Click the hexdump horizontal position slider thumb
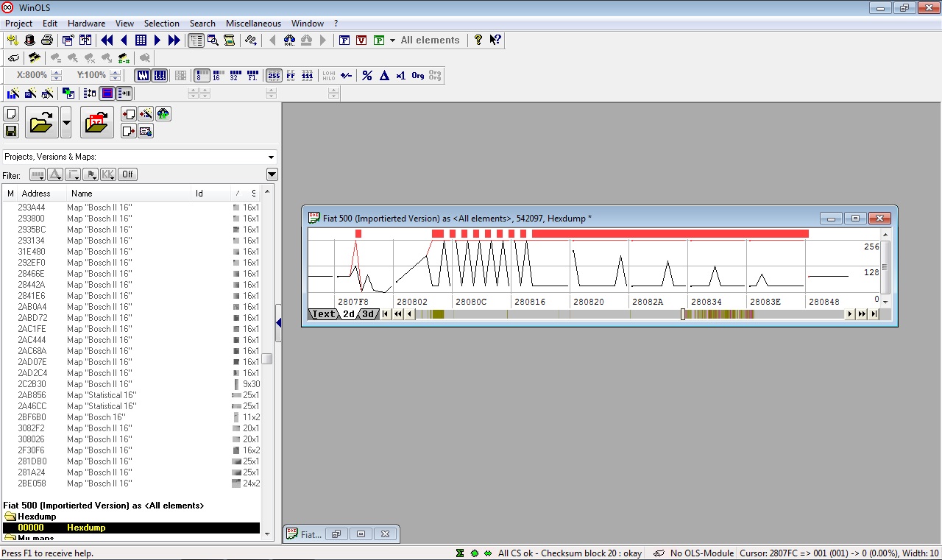Image resolution: width=942 pixels, height=560 pixels. 683,314
